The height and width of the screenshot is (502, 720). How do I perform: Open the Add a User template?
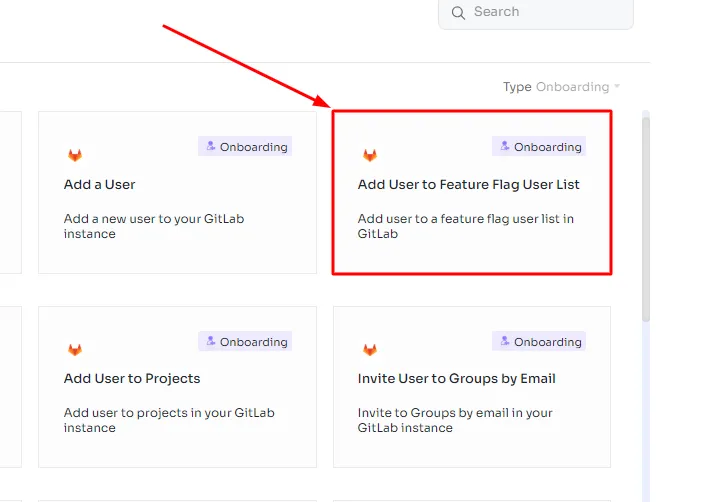(x=177, y=192)
